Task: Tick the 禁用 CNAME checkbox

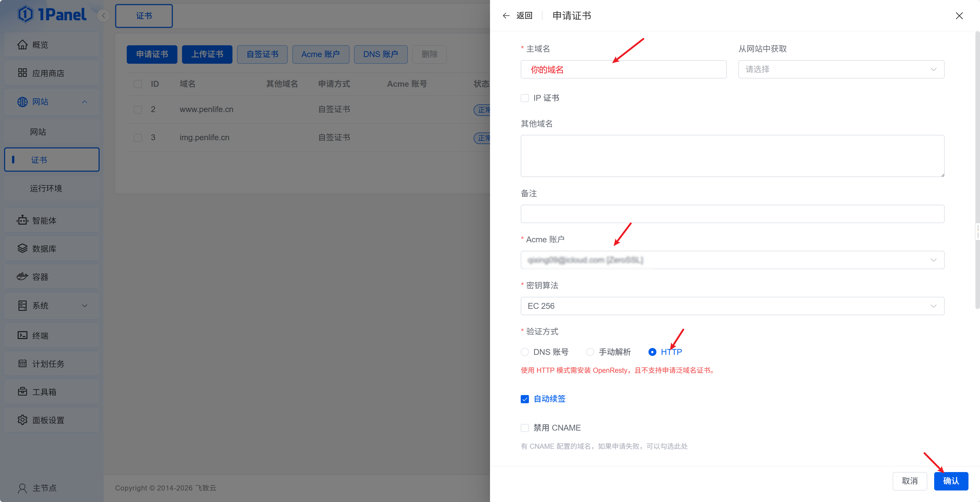Action: coord(525,428)
